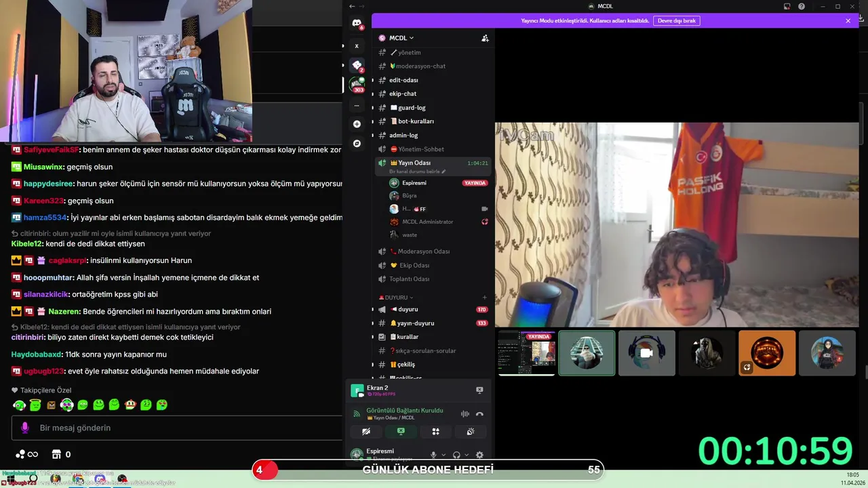The height and width of the screenshot is (488, 868).
Task: Toggle screen share button in voice panel
Action: pyautogui.click(x=401, y=432)
